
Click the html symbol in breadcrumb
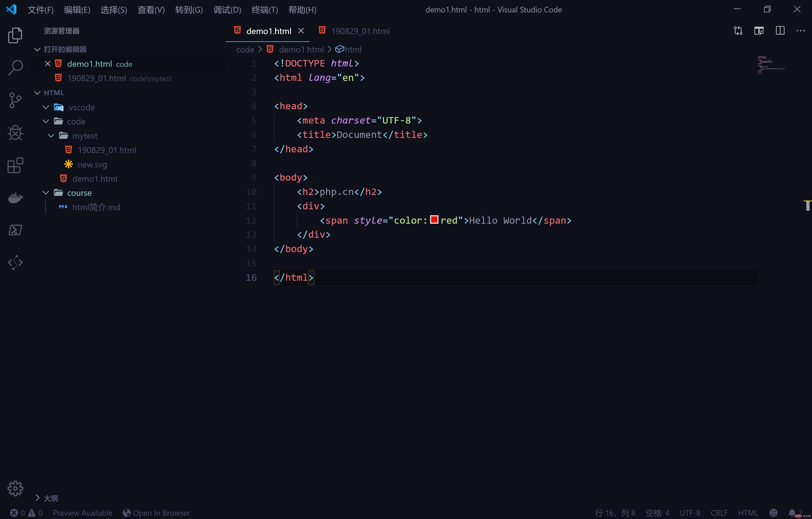(x=348, y=49)
